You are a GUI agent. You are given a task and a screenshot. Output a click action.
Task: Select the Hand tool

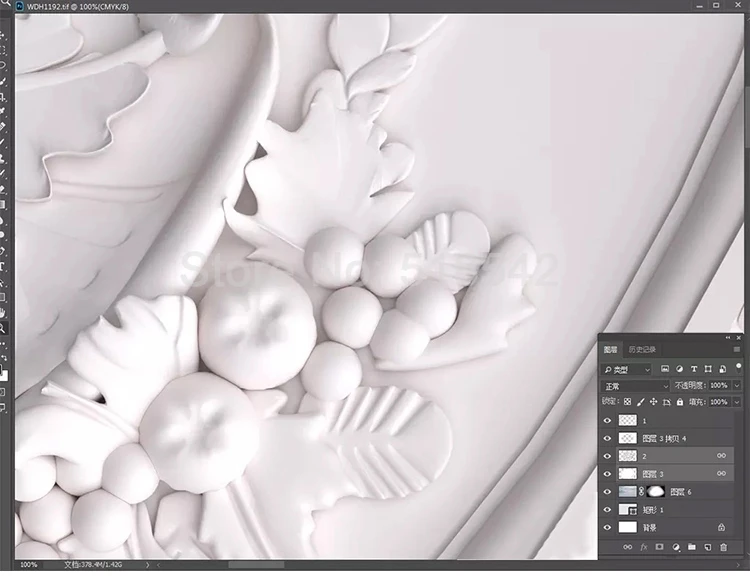tap(2, 313)
